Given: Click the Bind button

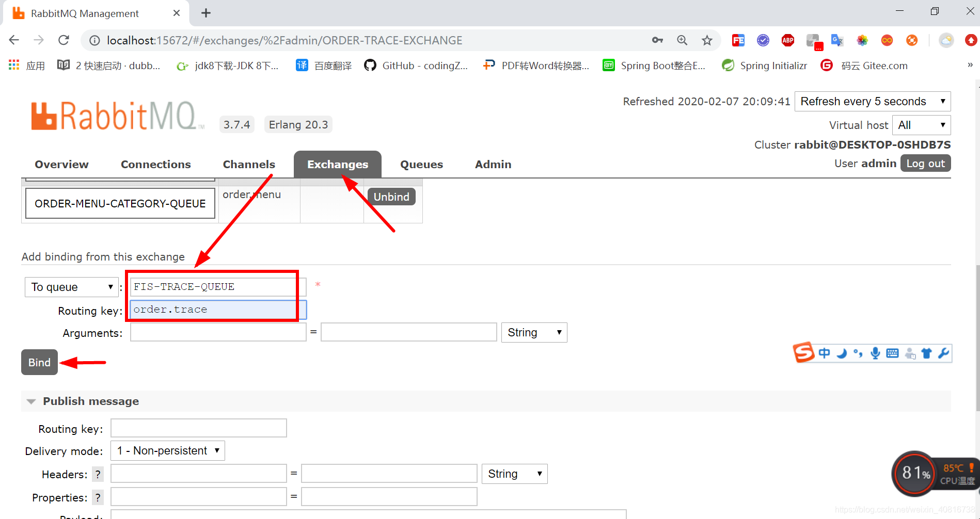Looking at the screenshot, I should click(39, 362).
